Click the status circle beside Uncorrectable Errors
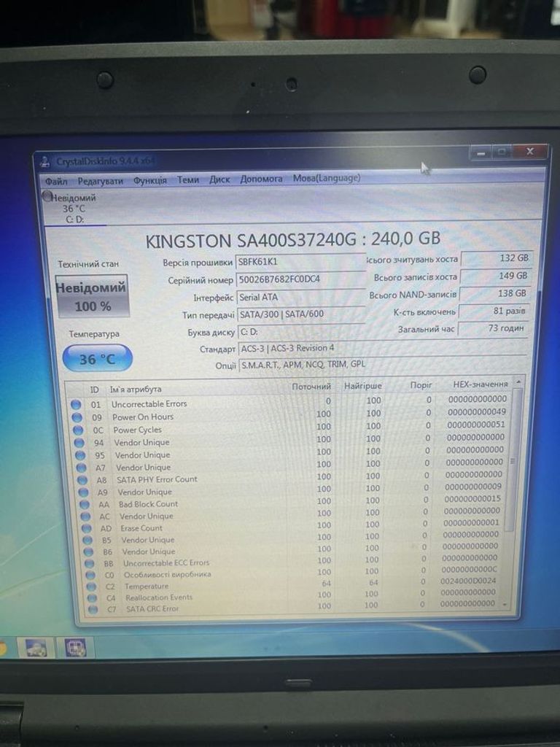The height and width of the screenshot is (747, 560). 76,404
